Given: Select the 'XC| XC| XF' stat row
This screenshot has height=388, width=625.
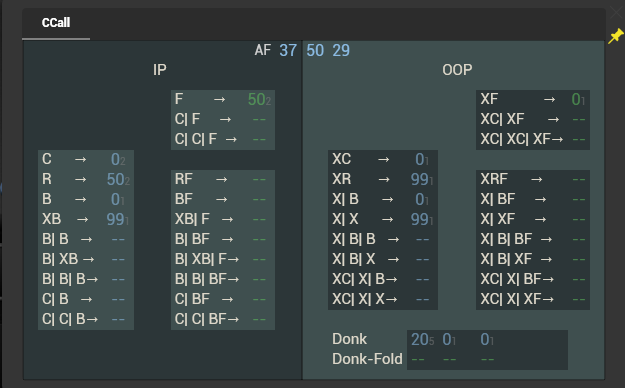Looking at the screenshot, I should (x=533, y=139).
